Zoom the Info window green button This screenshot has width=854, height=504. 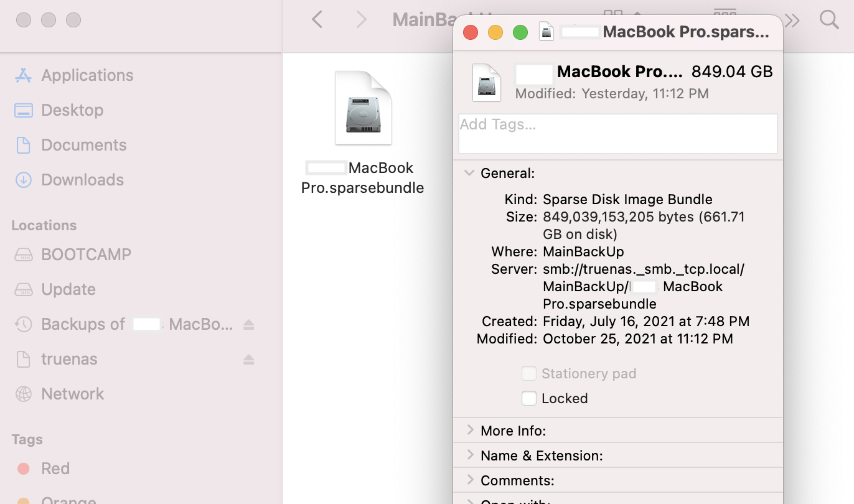(520, 32)
